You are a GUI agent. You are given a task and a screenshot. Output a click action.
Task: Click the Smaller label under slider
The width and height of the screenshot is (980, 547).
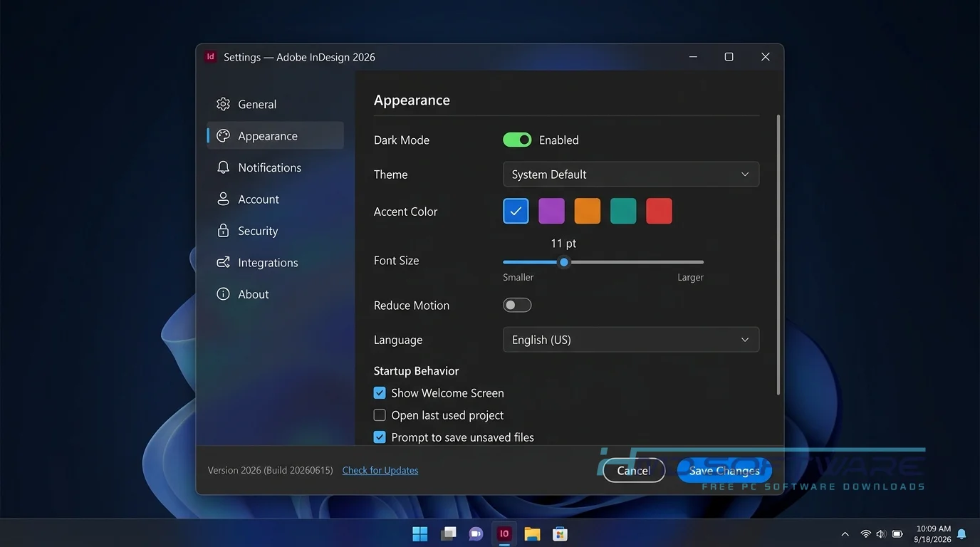(x=518, y=278)
